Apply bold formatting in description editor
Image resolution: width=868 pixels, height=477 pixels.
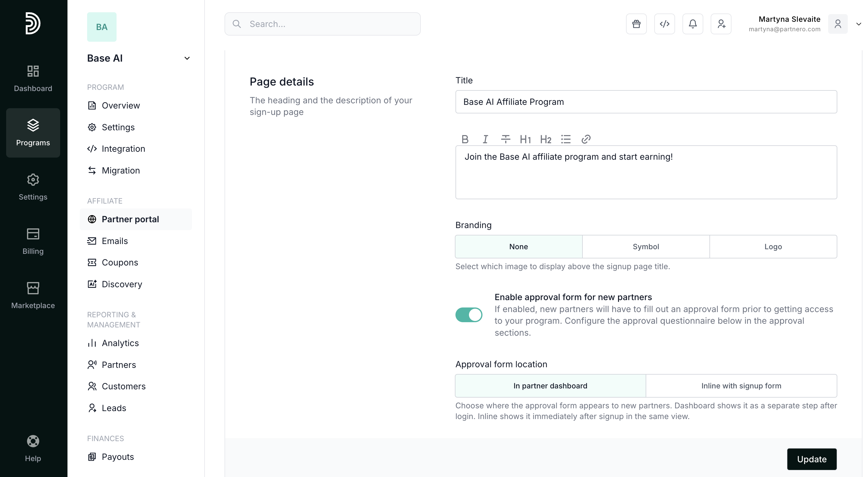coord(465,139)
